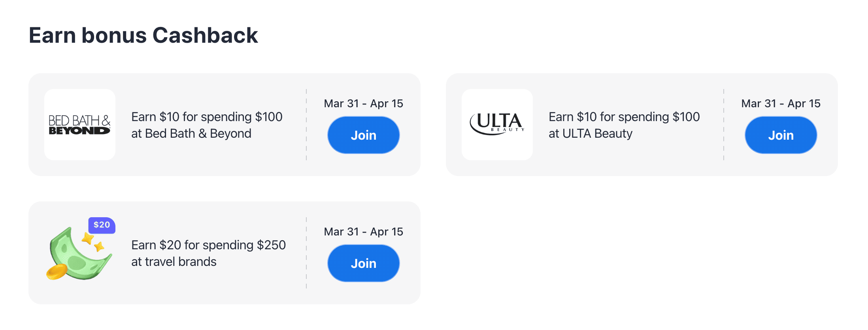Click the gold coin on the cash illustration

(x=56, y=272)
